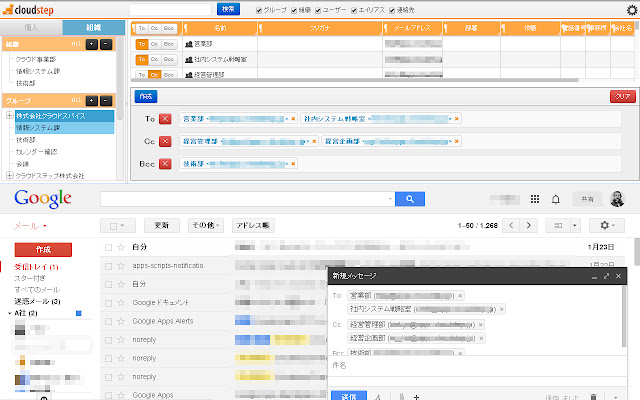Sort by メールアドレス column header
The image size is (640, 400).
click(x=412, y=28)
